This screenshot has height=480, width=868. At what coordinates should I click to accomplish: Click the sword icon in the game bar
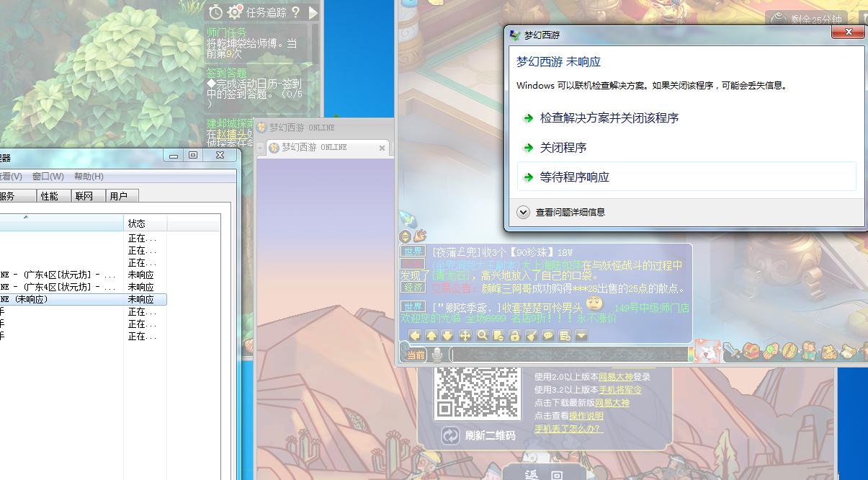pyautogui.click(x=733, y=352)
